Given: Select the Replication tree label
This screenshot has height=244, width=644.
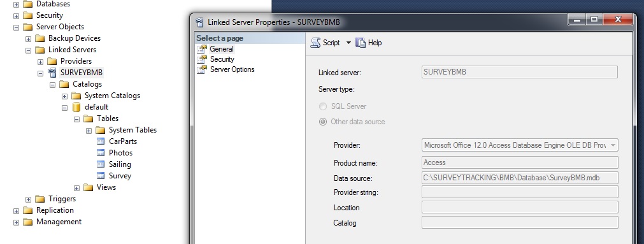Looking at the screenshot, I should click(55, 210).
